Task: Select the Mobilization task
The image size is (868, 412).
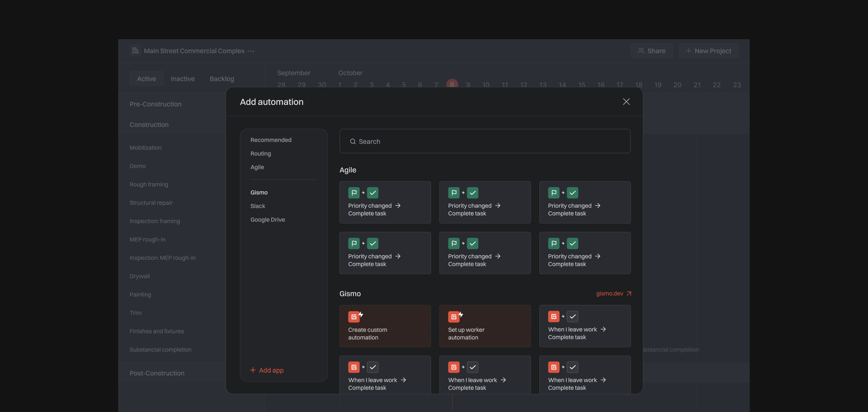Action: click(x=145, y=148)
